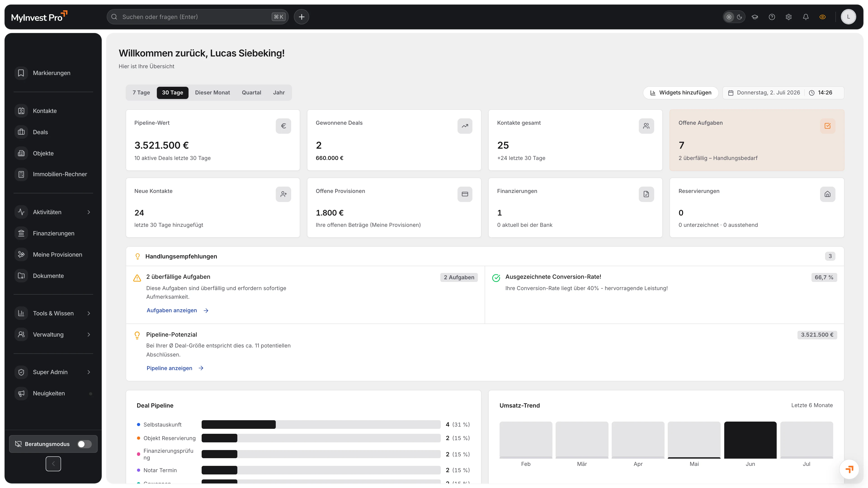Image resolution: width=868 pixels, height=488 pixels.
Task: Click the Mai bar in Umsatz-Trend chart
Action: [x=694, y=440]
